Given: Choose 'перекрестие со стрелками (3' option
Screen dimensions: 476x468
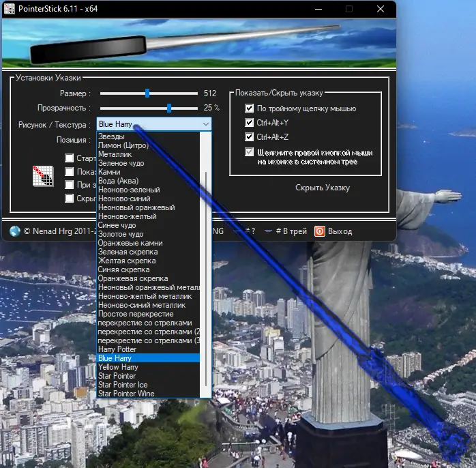Looking at the screenshot, I should tap(149, 340).
